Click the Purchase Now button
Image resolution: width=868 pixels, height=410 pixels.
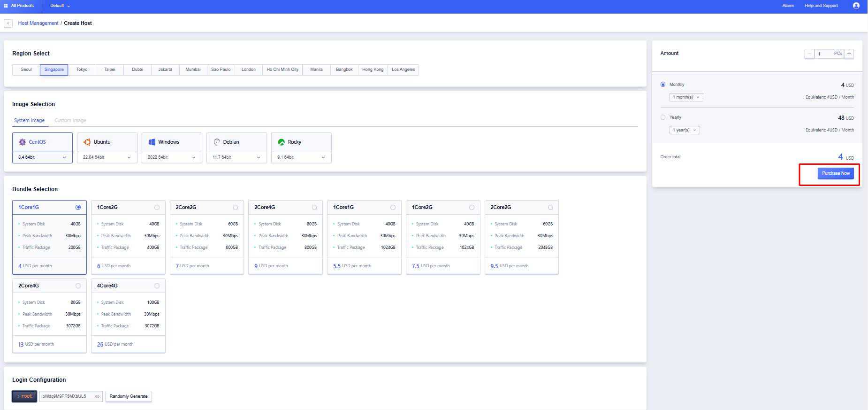[836, 173]
